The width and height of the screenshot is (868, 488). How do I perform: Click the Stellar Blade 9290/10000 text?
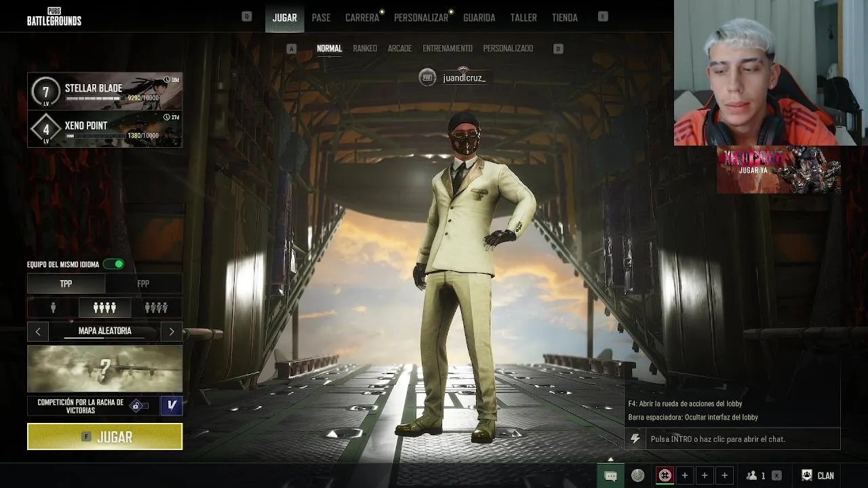[x=143, y=98]
